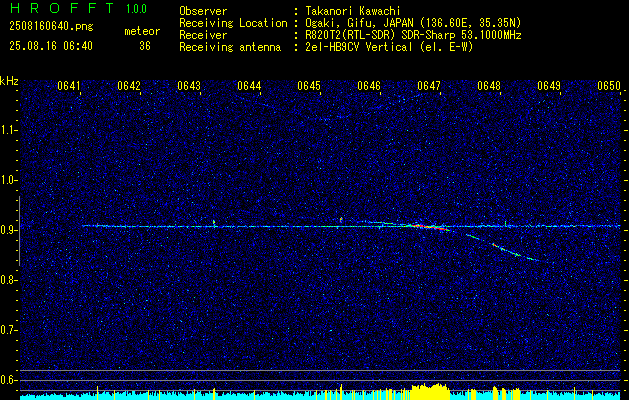The height and width of the screenshot is (400, 629).
Task: Click the 0645 time axis marker
Action: coord(309,86)
